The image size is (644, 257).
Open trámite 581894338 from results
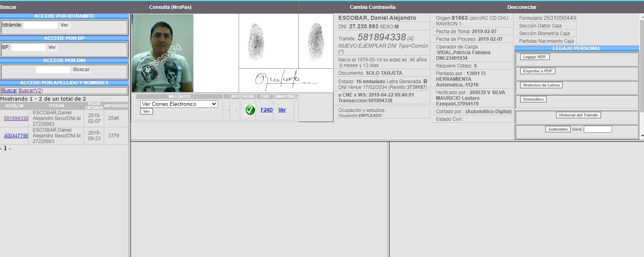[x=16, y=118]
